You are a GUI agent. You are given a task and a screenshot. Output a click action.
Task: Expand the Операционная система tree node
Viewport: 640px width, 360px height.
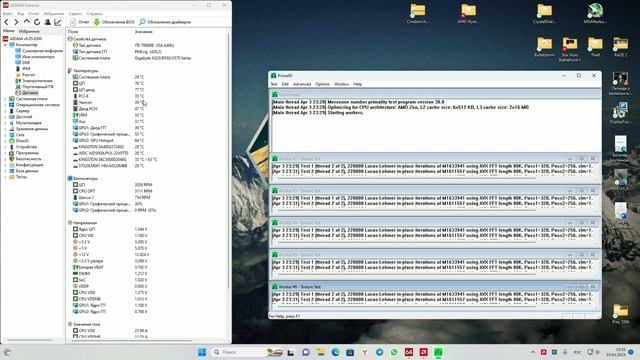pyautogui.click(x=5, y=105)
